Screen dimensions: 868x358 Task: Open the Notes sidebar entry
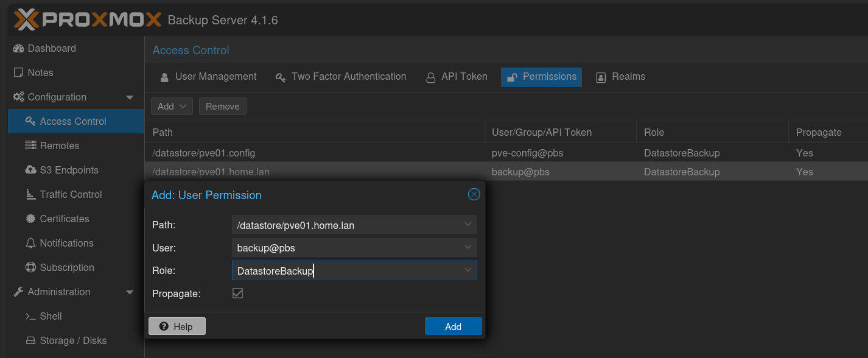coord(40,72)
